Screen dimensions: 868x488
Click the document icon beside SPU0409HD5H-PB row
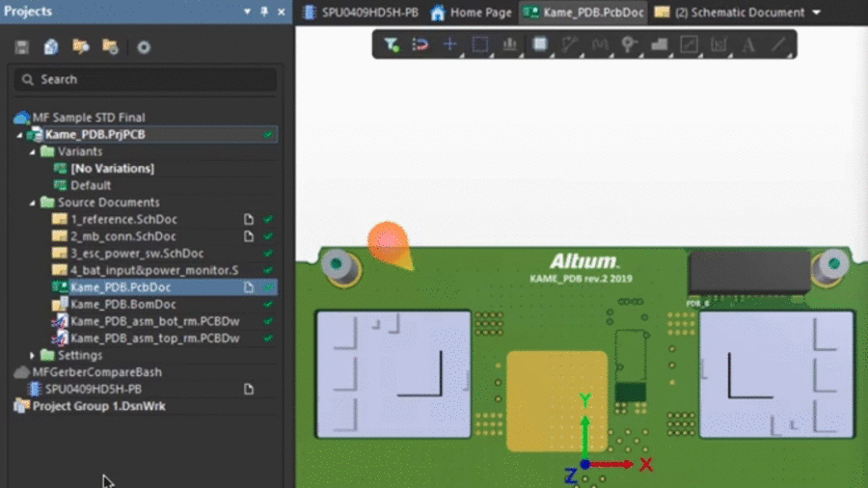pos(249,389)
